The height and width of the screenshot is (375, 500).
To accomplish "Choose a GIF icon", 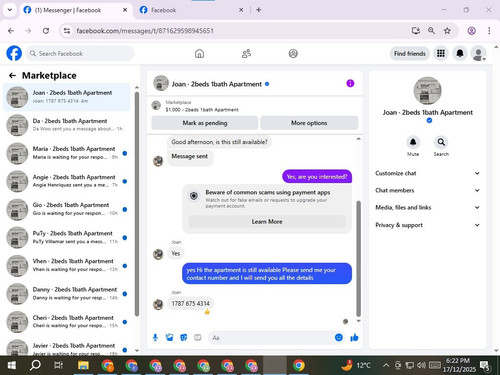I will 198,338.
